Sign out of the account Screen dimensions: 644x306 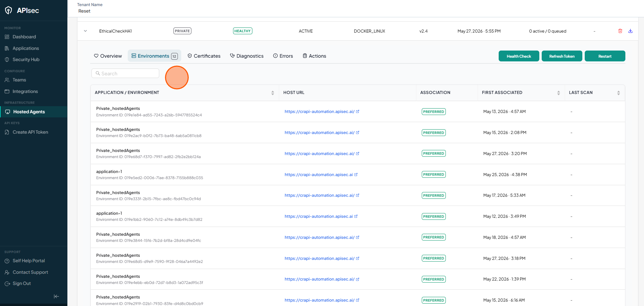pos(22,283)
